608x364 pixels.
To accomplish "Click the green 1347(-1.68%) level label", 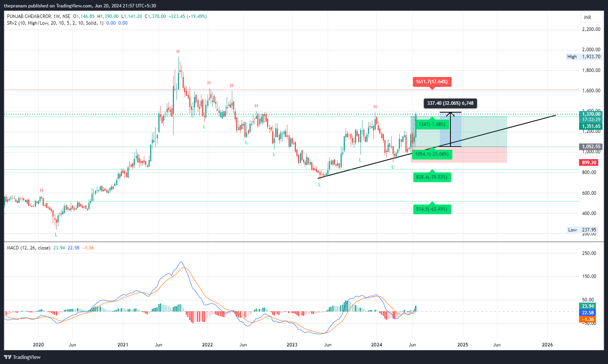I will click(x=432, y=124).
